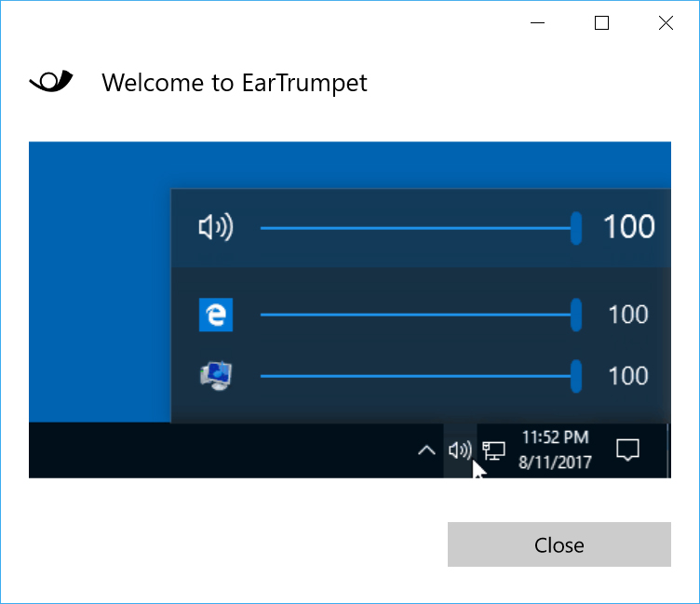Click the system sounds slider thumb

576,376
